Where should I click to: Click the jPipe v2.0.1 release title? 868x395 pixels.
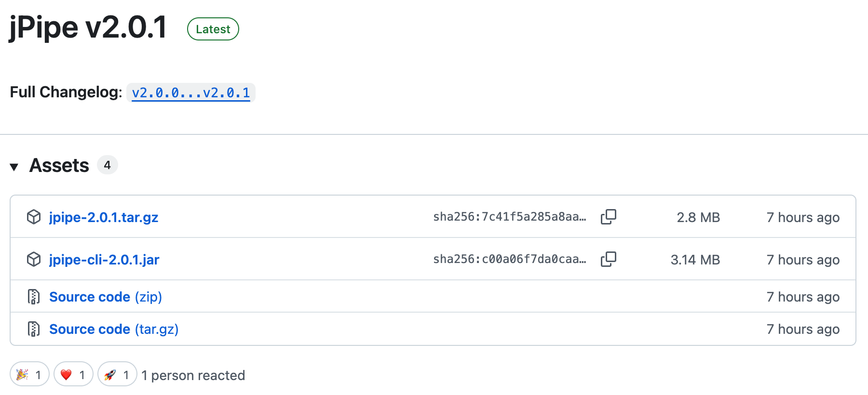(88, 27)
